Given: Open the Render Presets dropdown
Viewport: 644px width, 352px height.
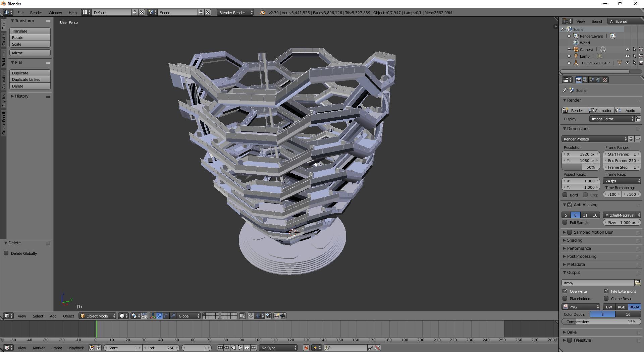Looking at the screenshot, I should coord(594,139).
